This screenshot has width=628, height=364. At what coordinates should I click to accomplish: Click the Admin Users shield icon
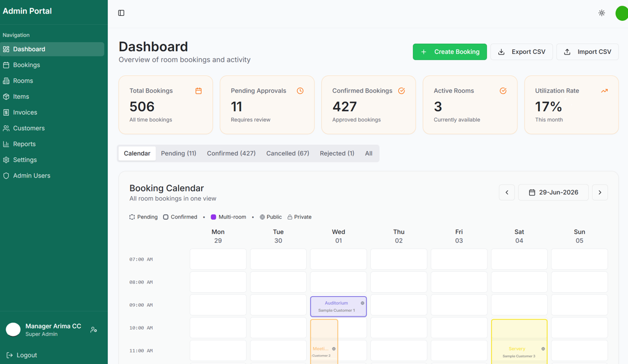(x=6, y=176)
